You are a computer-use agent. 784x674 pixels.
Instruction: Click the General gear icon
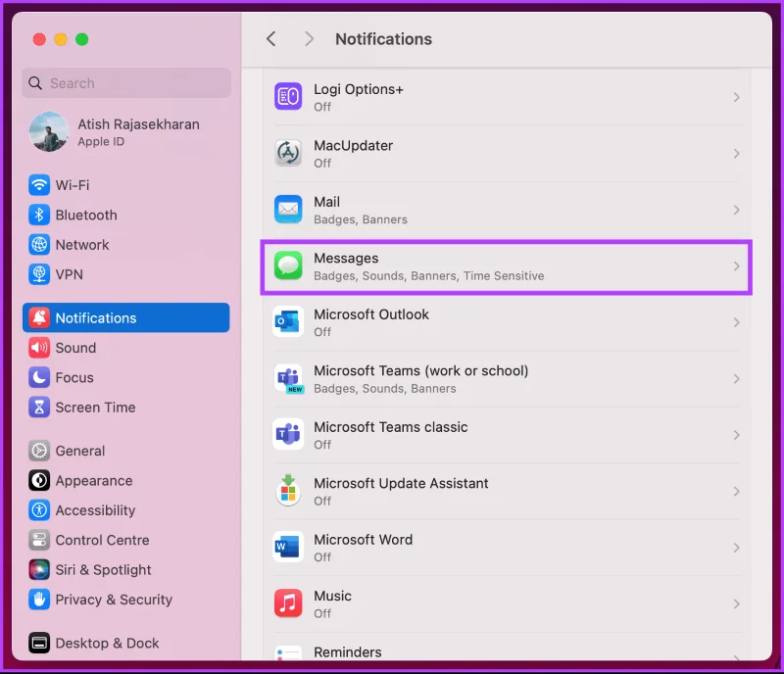[x=39, y=451]
